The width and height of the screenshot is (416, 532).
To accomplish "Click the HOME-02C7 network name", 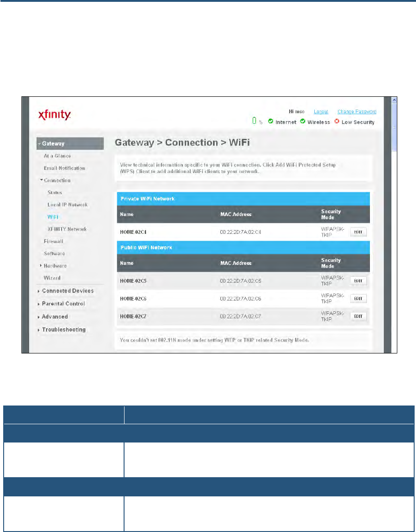I will [133, 316].
